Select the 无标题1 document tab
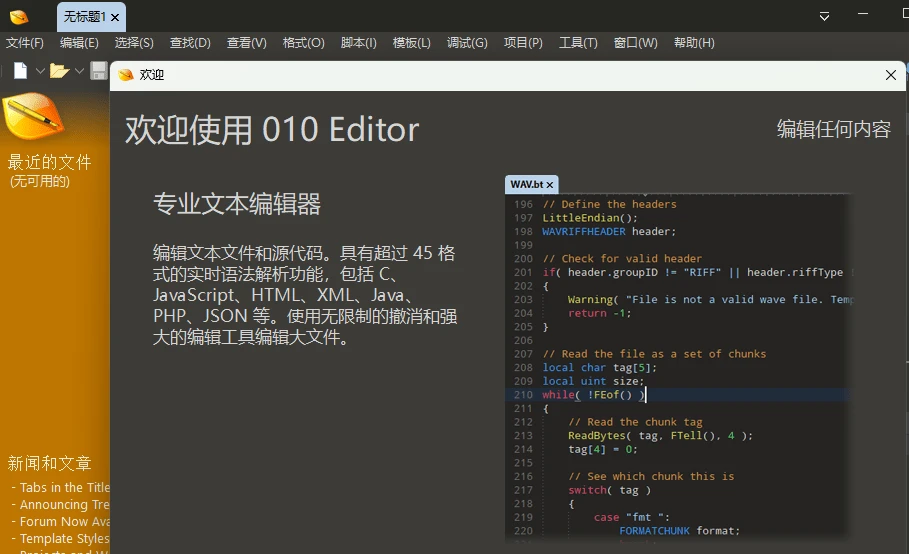 [84, 17]
